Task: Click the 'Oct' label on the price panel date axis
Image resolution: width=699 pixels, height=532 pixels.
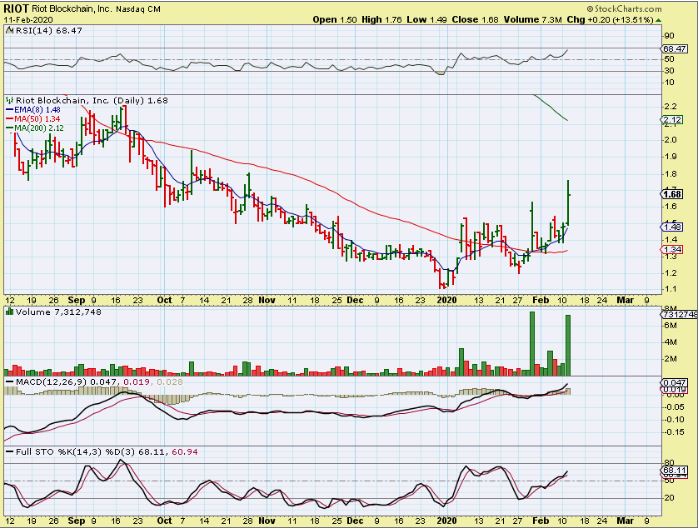Action: pos(164,300)
